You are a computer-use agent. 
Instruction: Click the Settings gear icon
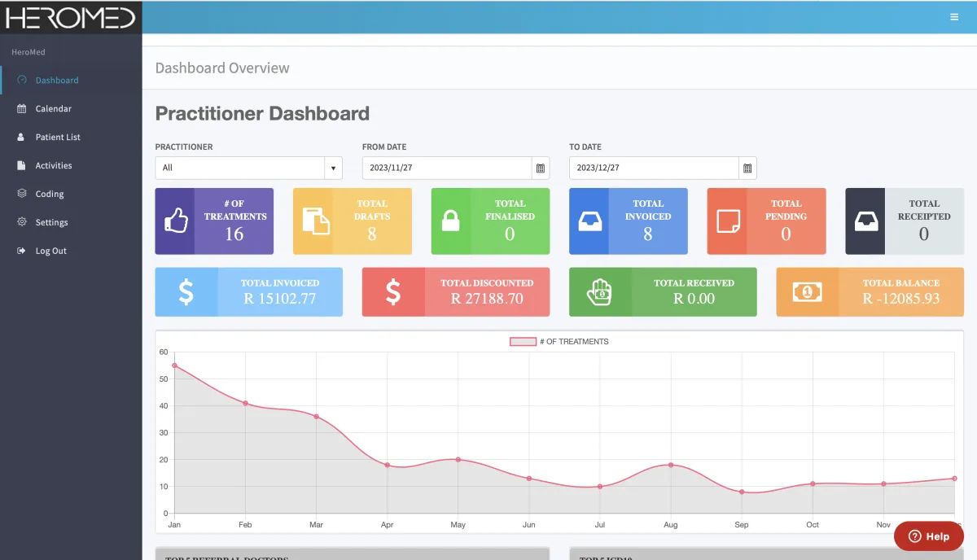coord(22,222)
